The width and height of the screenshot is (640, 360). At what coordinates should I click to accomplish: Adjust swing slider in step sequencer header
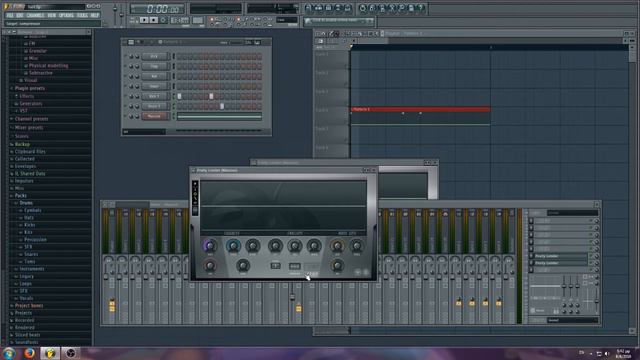point(236,42)
